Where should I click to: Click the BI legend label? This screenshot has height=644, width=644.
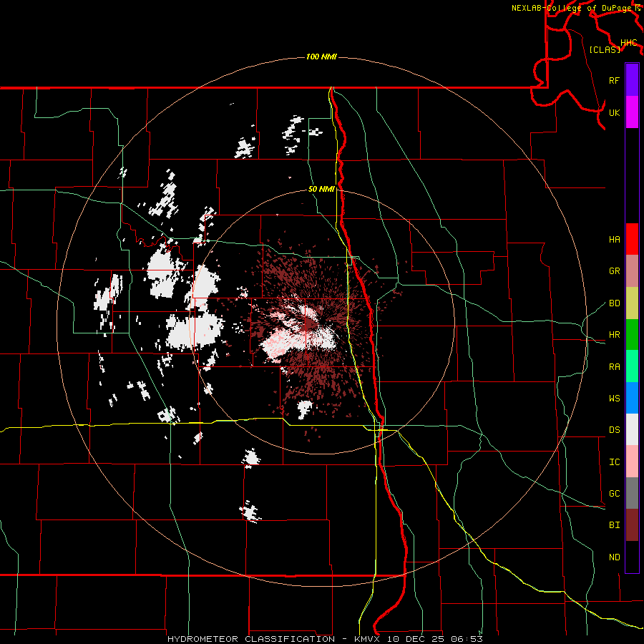coord(614,525)
